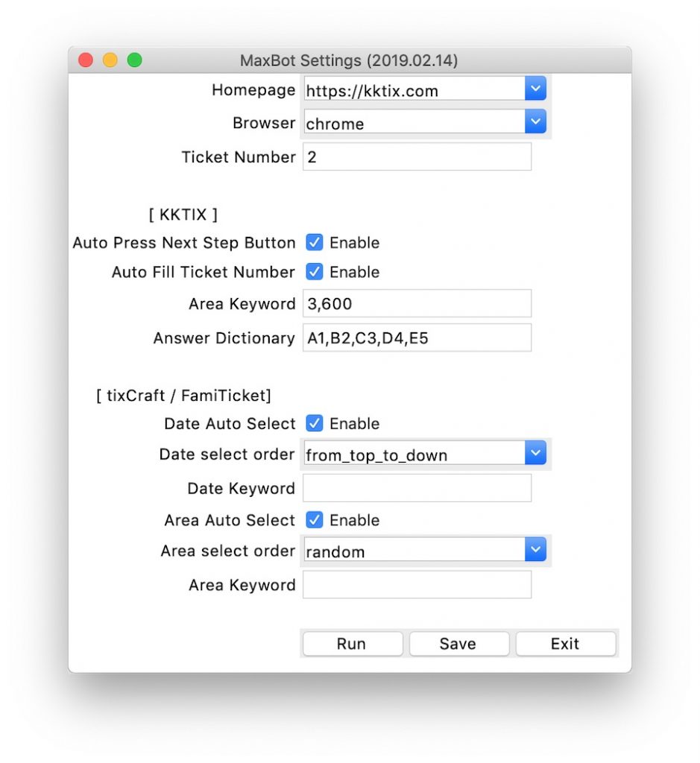The width and height of the screenshot is (700, 763).
Task: Disable Date Auto Select checkbox
Action: pyautogui.click(x=314, y=423)
